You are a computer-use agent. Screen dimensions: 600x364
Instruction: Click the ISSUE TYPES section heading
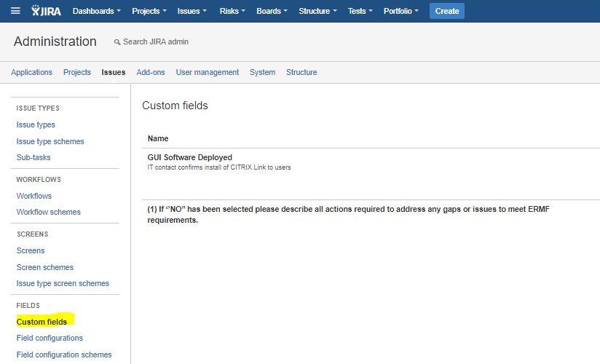tap(38, 108)
